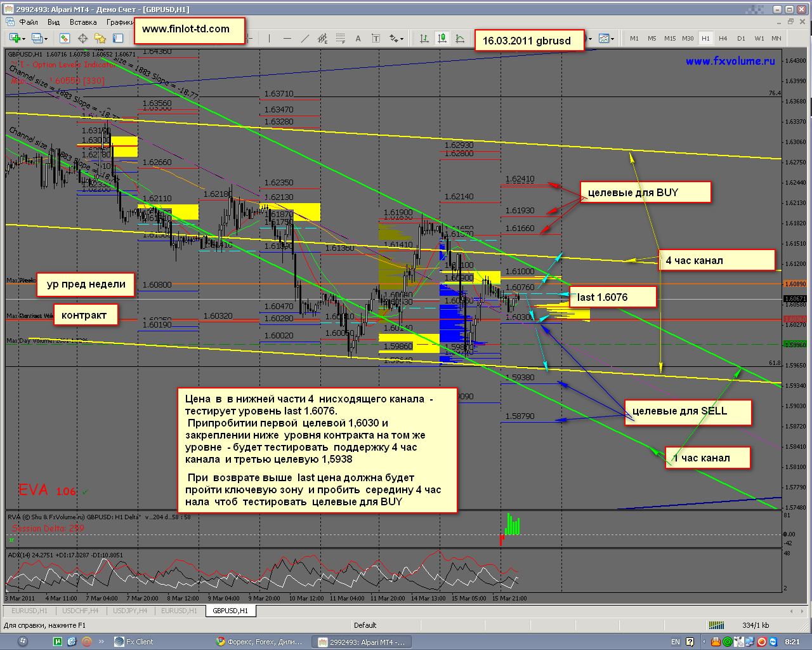Viewport: 812px width, 650px height.
Task: Switch chart to bar chart mode
Action: click(x=424, y=39)
